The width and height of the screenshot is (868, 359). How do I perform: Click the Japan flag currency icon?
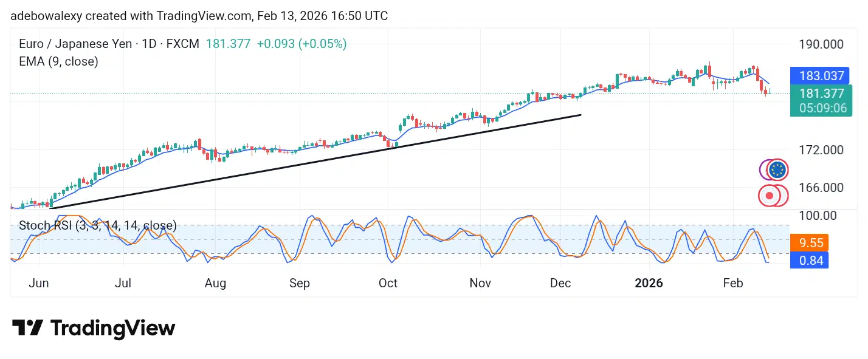pos(770,196)
